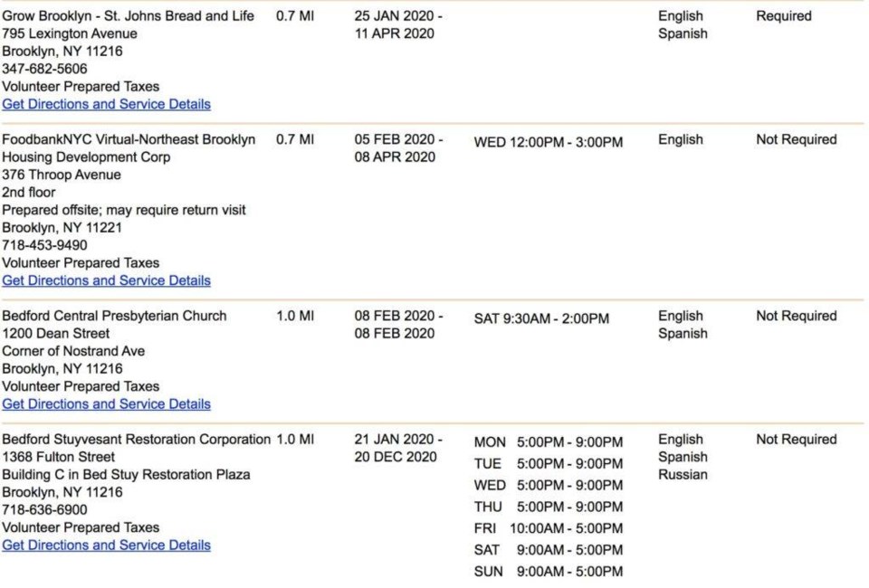Click the Bedford Stuyvesant Restoration Corporation name
This screenshot has width=869, height=588.
click(137, 440)
